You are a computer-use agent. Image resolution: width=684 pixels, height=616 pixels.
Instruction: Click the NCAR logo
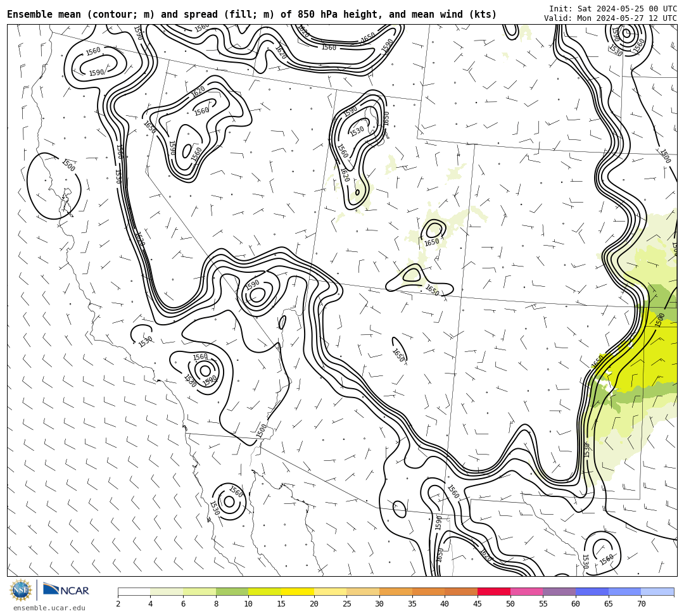[x=66, y=590]
